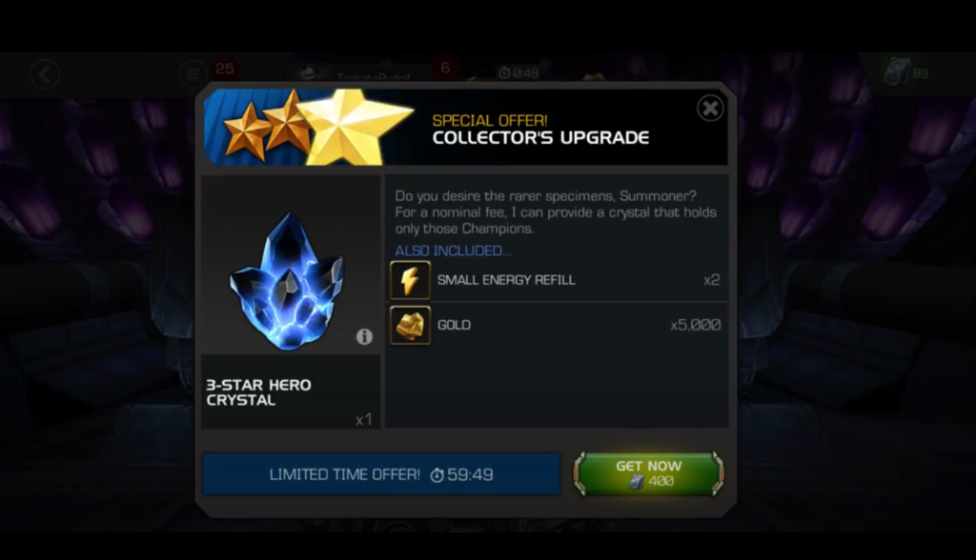Select the Gold nugget icon

click(410, 325)
